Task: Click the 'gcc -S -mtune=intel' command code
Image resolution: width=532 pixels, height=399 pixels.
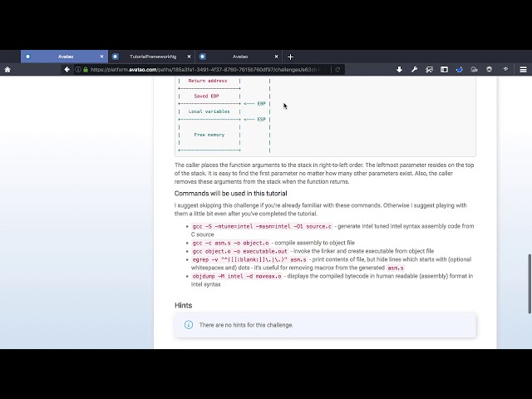Action: pyautogui.click(x=262, y=226)
